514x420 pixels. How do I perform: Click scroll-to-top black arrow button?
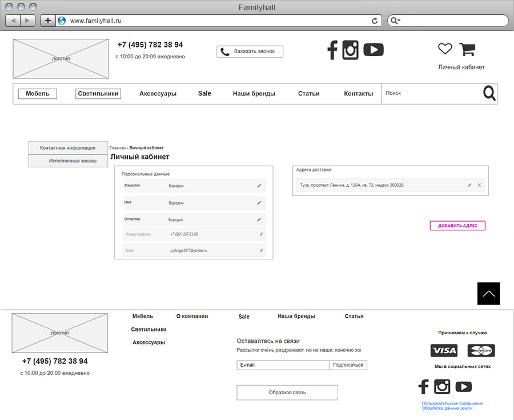point(488,294)
